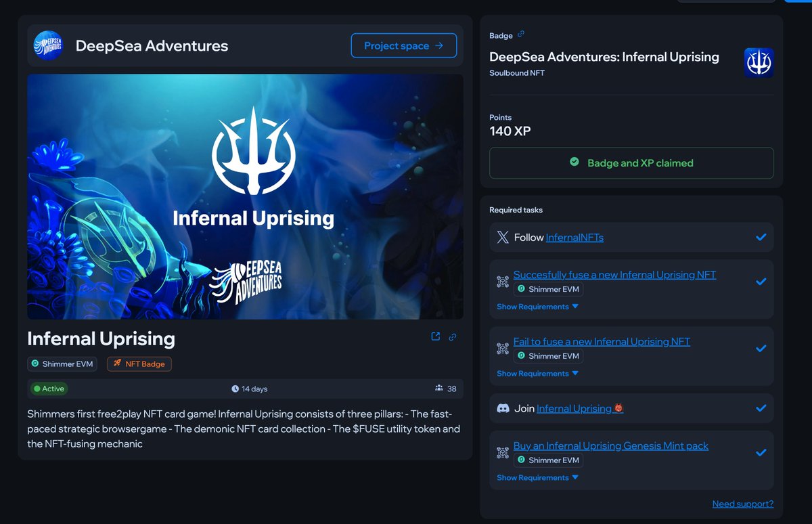The width and height of the screenshot is (812, 524).
Task: Click Shimmer EVM chip under Succesfully fuse task
Action: point(548,289)
